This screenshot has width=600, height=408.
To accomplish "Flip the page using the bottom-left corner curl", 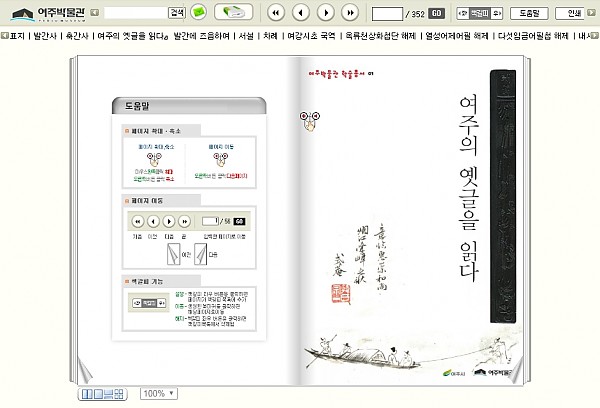I will 84,370.
